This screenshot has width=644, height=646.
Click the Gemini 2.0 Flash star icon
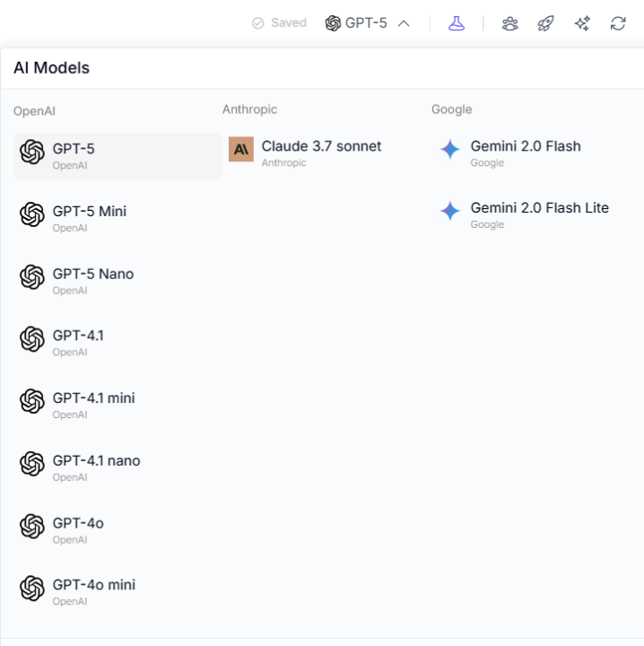[x=450, y=150]
